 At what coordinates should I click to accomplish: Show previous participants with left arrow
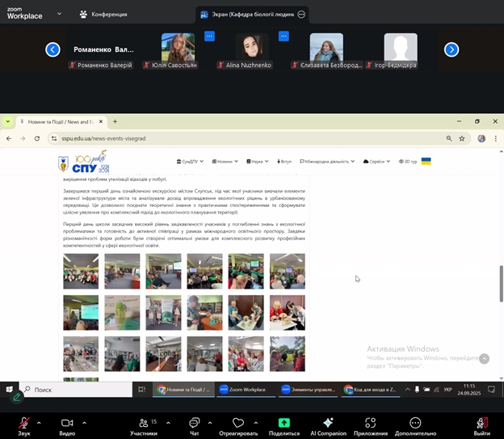coord(52,49)
